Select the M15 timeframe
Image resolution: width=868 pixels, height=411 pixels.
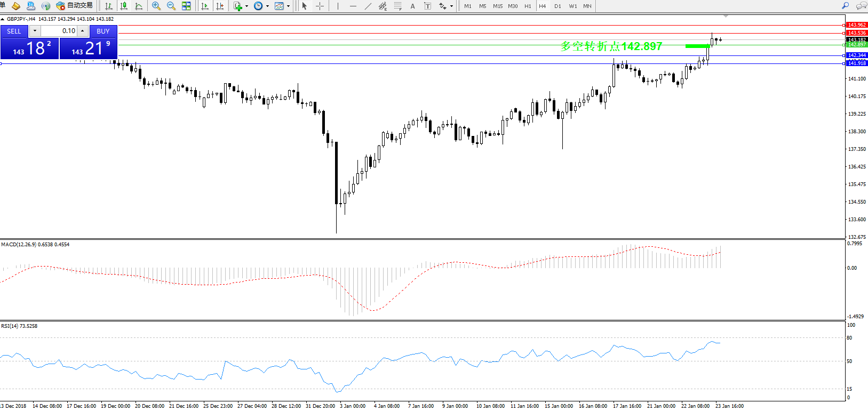coord(497,6)
